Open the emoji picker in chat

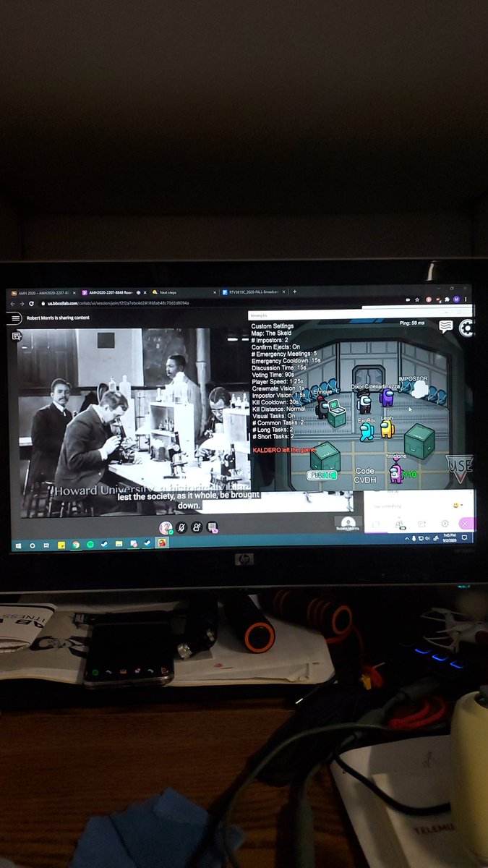coord(455,505)
